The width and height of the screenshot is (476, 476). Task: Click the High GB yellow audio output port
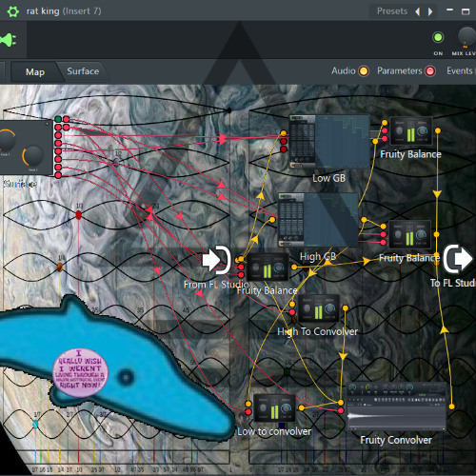[x=364, y=220]
